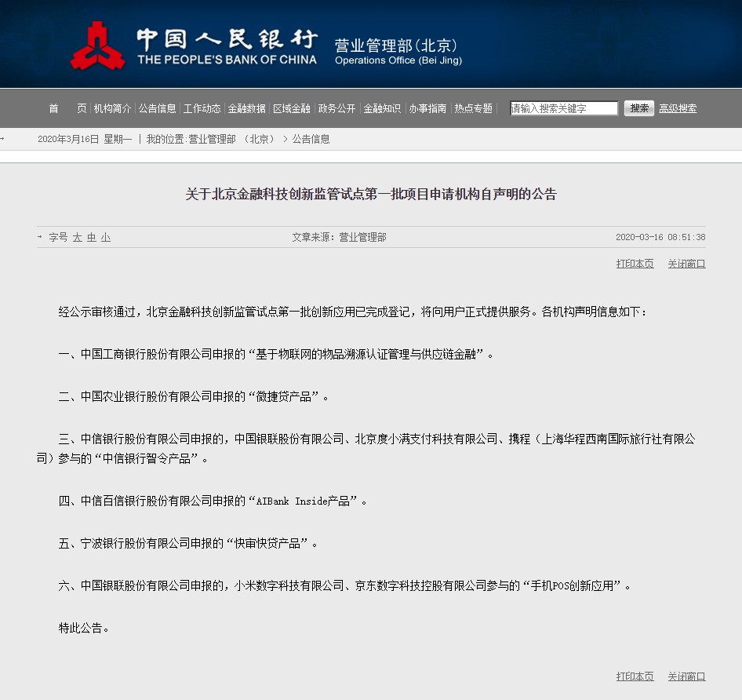The image size is (742, 700).
Task: Click 营业管理部（北京）breadcrumb link
Action: pyautogui.click(x=231, y=139)
